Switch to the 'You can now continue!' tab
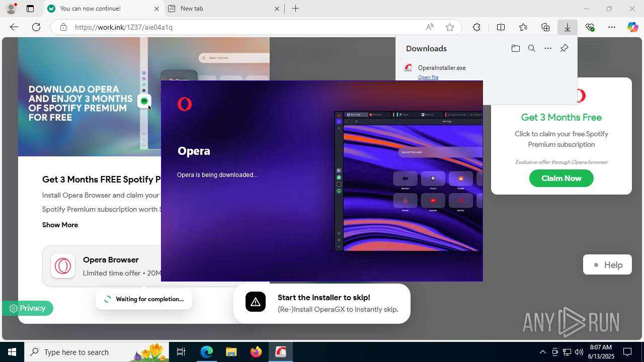 103,9
